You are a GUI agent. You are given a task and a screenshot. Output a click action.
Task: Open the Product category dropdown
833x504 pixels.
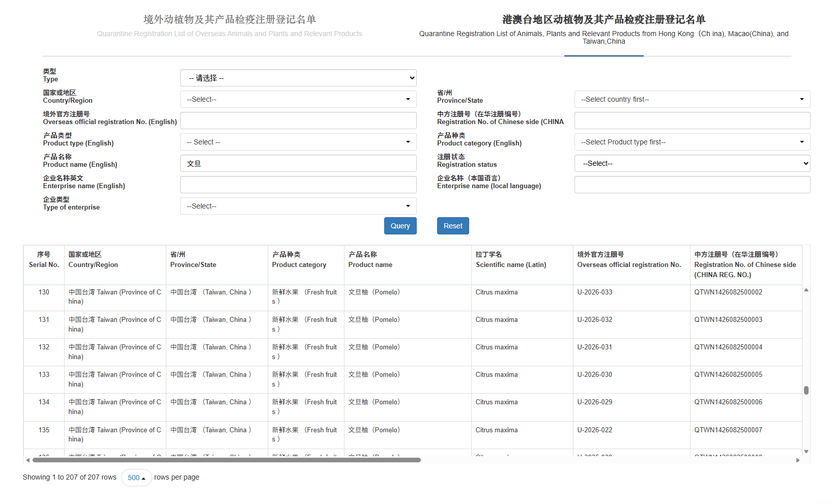point(692,142)
